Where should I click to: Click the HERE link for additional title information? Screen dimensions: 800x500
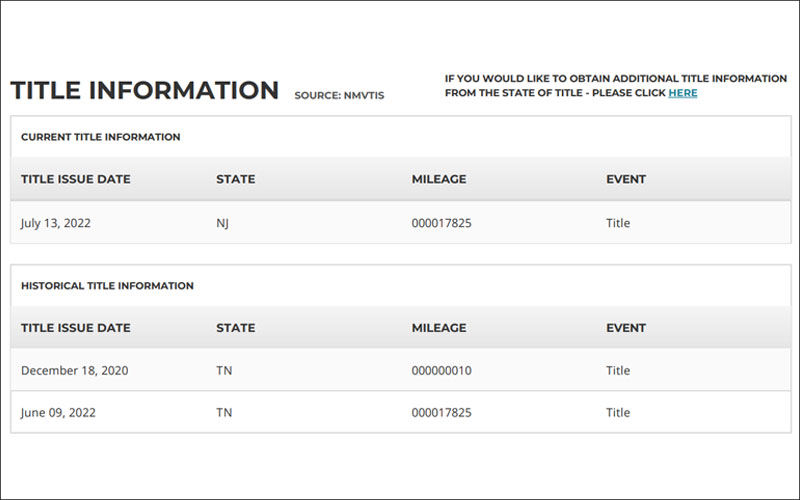(683, 93)
